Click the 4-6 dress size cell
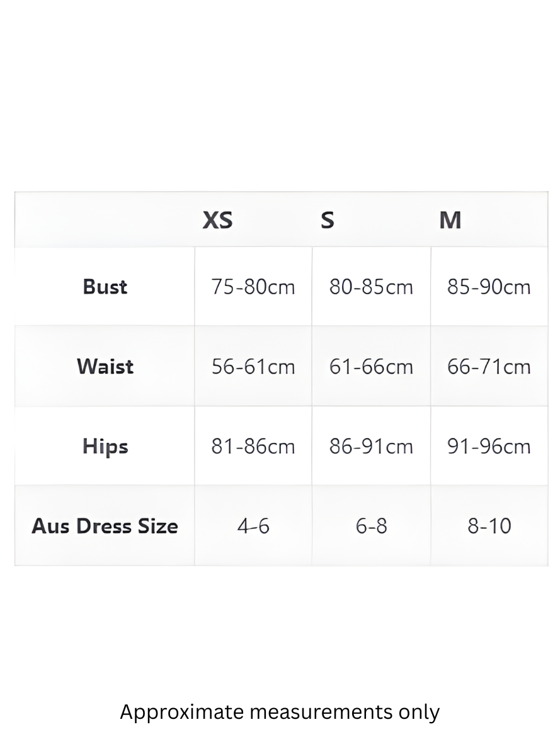This screenshot has height=756, width=560. 253,526
